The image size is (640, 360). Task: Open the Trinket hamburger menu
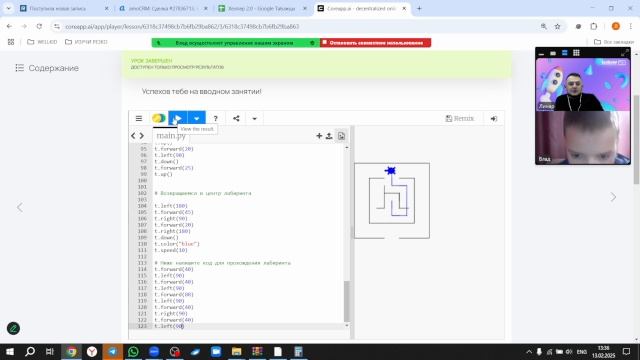139,118
